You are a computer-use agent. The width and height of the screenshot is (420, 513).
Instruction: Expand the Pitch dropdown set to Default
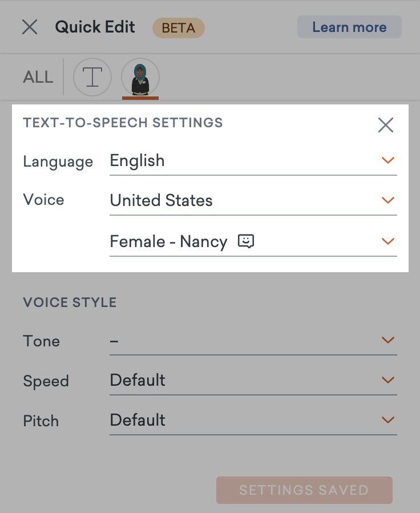coord(253,421)
